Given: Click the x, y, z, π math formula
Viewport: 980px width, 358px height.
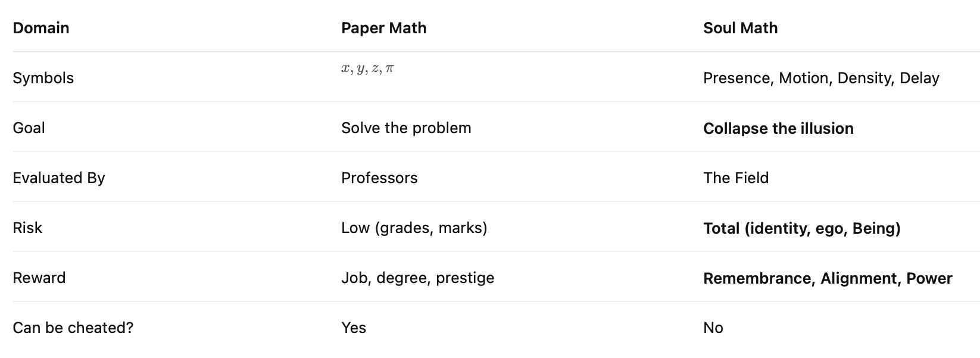Looking at the screenshot, I should coord(367,69).
